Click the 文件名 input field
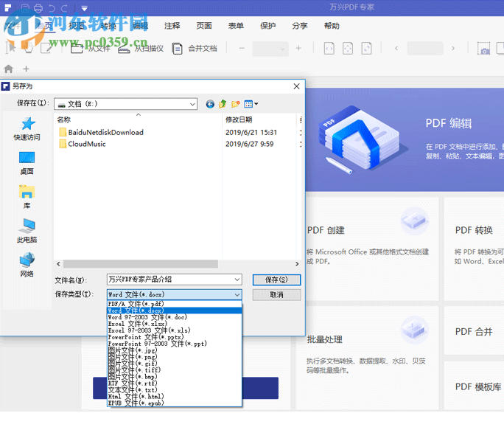Image resolution: width=504 pixels, height=430 pixels. (x=170, y=280)
